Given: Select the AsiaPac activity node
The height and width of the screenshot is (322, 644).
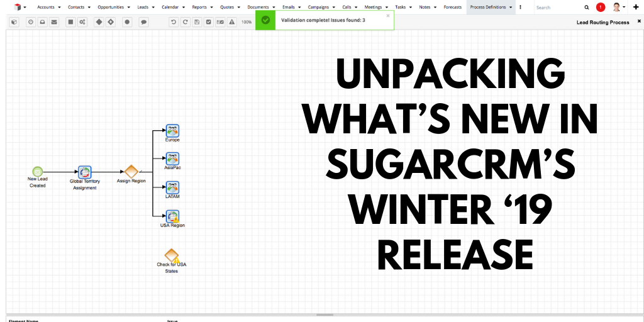Looking at the screenshot, I should click(x=172, y=159).
